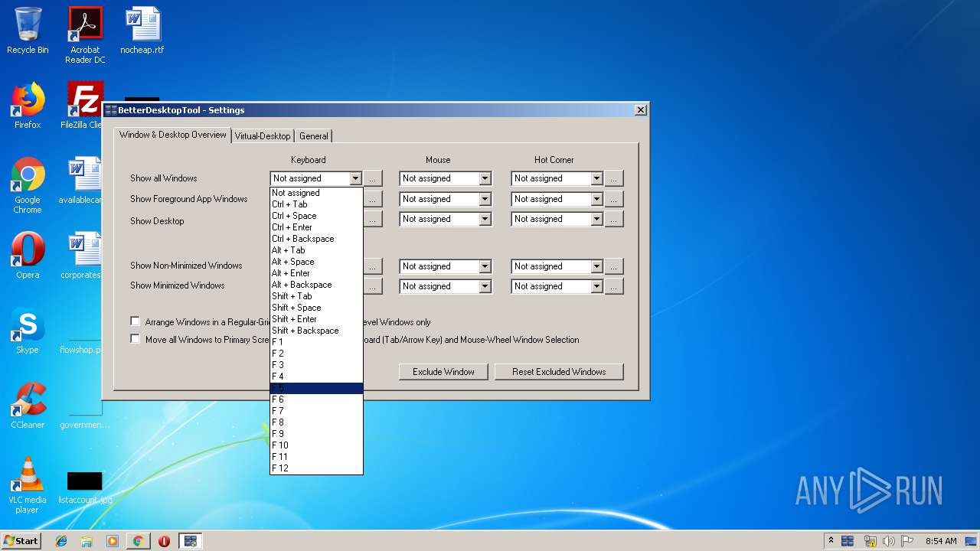This screenshot has width=980, height=551.
Task: Click ellipsis button beside Show all Windows Keyboard
Action: (373, 178)
